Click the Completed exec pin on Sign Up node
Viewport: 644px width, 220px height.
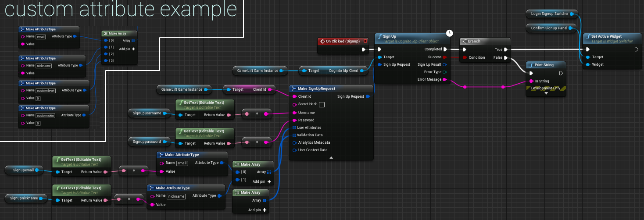[445, 50]
